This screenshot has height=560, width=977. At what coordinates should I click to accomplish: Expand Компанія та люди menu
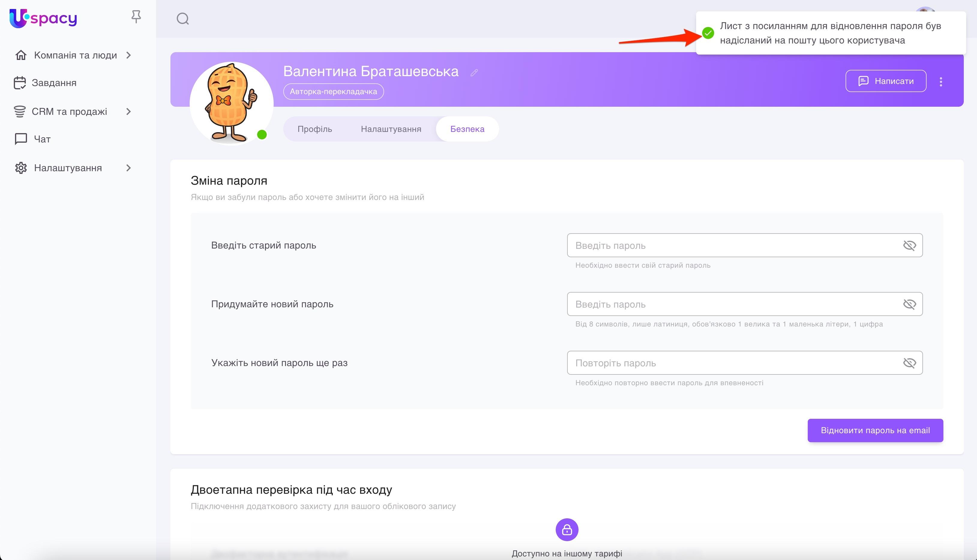click(75, 55)
